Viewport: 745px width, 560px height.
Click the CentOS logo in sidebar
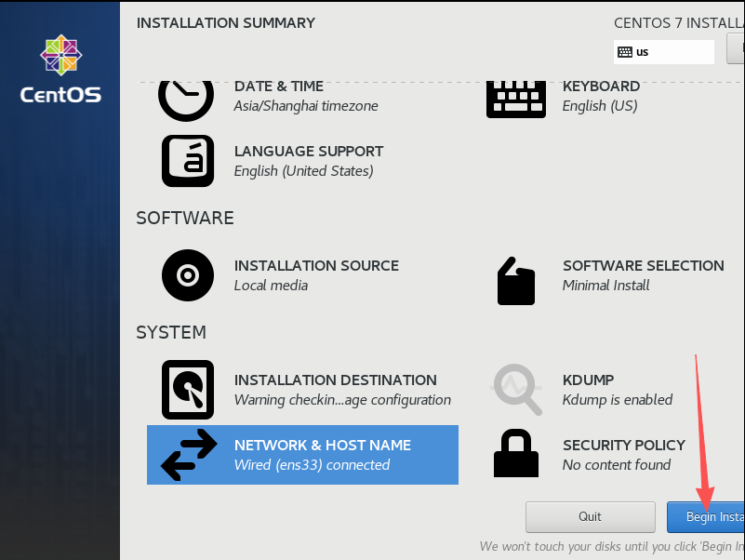[60, 69]
